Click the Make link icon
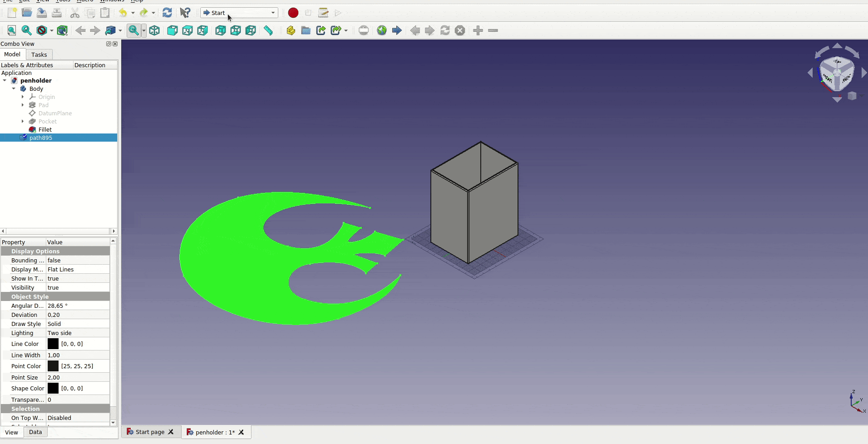 (x=321, y=30)
